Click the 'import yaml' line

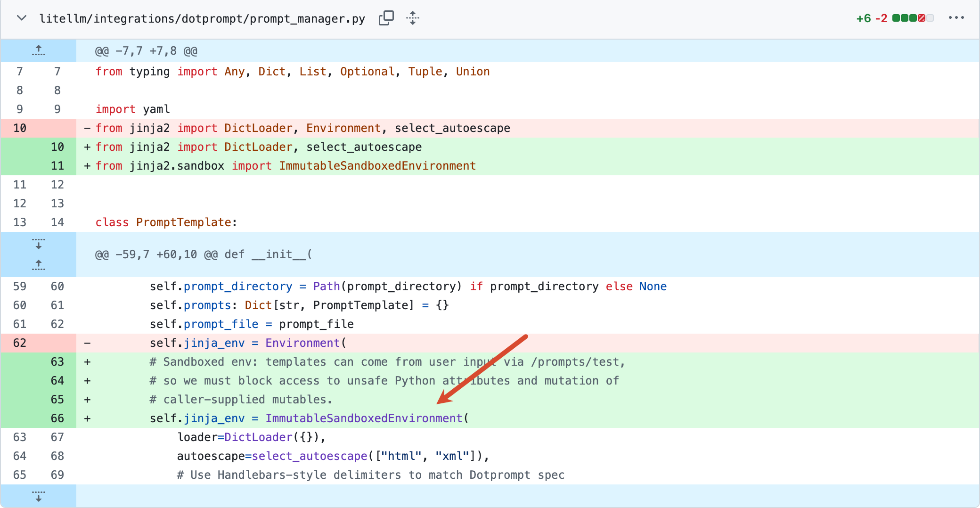(x=133, y=109)
